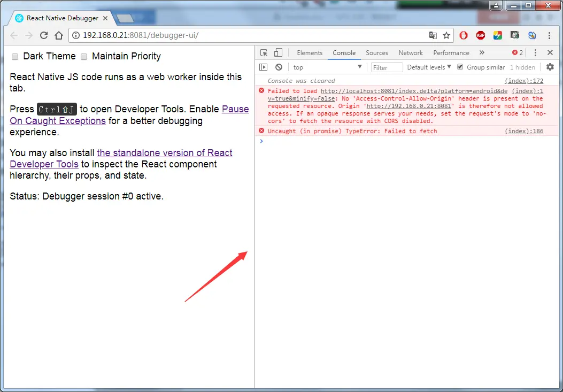
Task: Click the Console was cleared message
Action: pyautogui.click(x=301, y=81)
